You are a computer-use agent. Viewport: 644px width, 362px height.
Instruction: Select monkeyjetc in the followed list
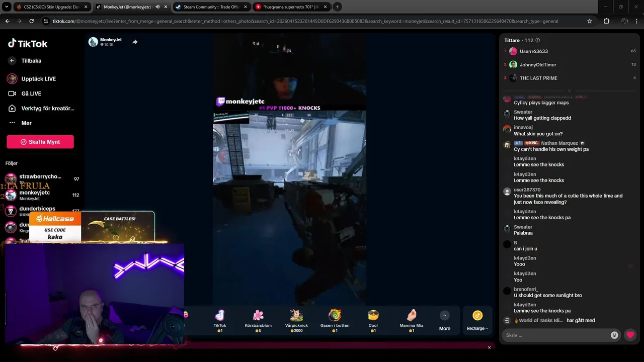point(42,195)
